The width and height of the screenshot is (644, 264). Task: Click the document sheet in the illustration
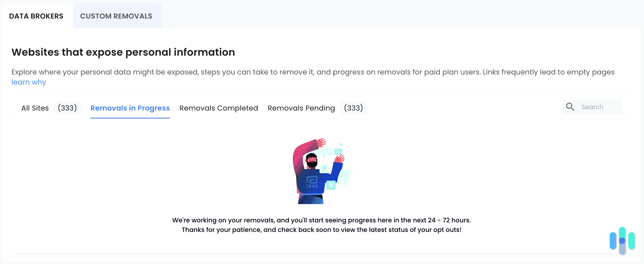click(x=345, y=176)
